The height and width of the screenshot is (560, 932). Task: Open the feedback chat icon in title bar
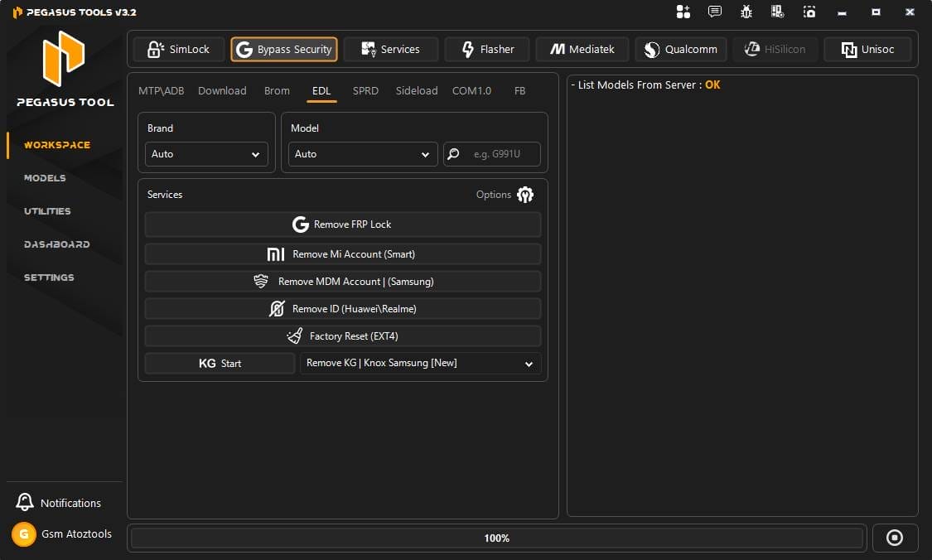(x=713, y=12)
